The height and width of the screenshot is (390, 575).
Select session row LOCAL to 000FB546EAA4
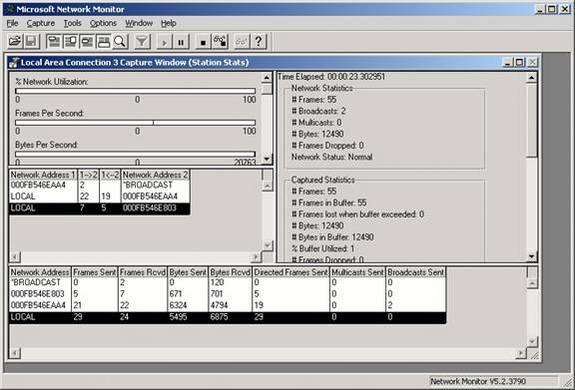99,196
